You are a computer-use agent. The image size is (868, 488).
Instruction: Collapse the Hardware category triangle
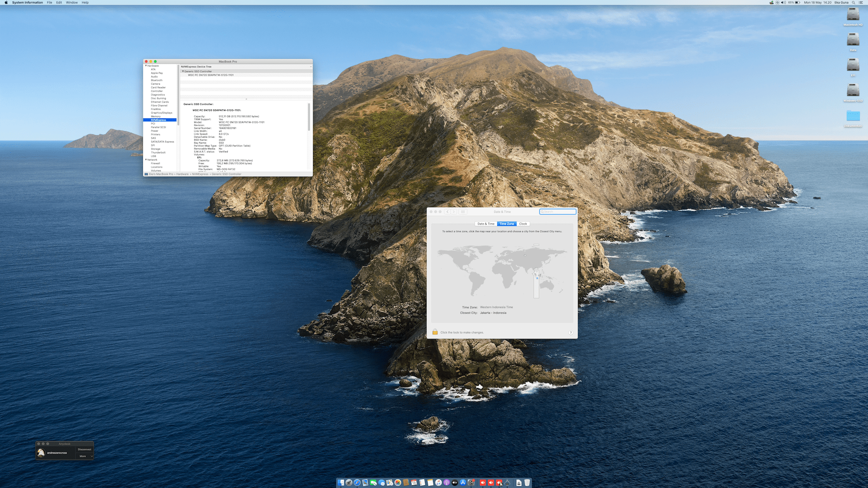click(146, 66)
